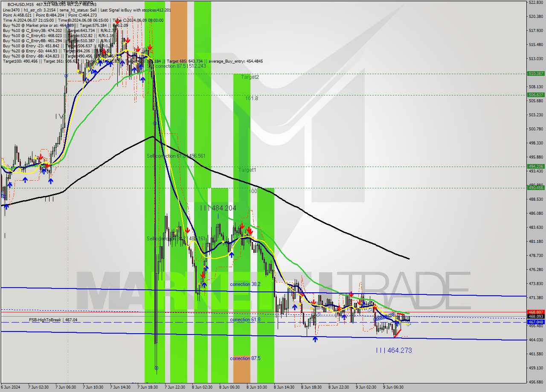
Task: Click the '7 Jun 10:30' time axis label
Action: point(93,387)
